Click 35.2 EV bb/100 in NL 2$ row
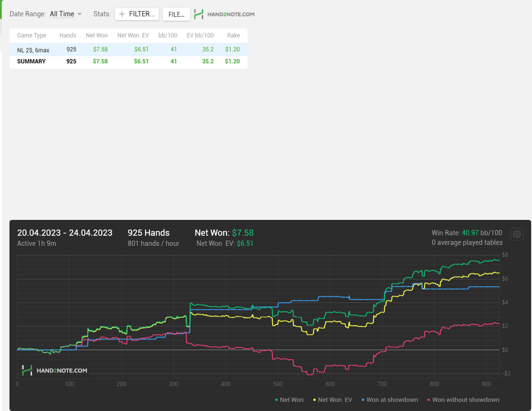This screenshot has width=532, height=411. click(208, 49)
